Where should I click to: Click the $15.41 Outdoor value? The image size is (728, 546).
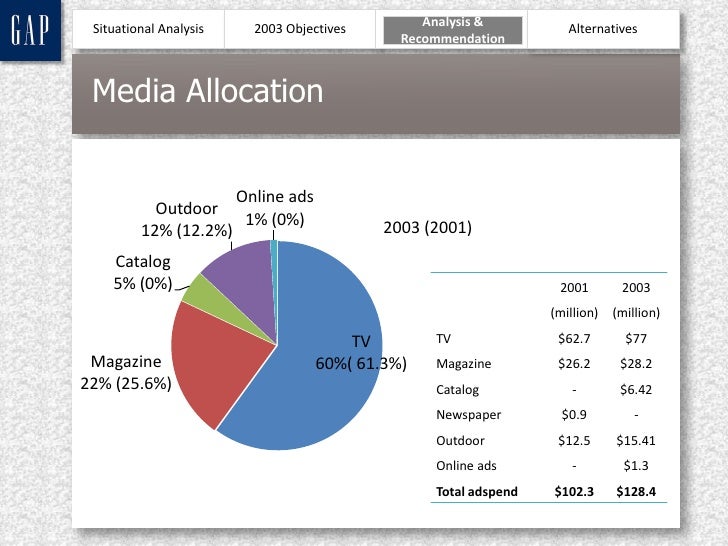click(636, 440)
